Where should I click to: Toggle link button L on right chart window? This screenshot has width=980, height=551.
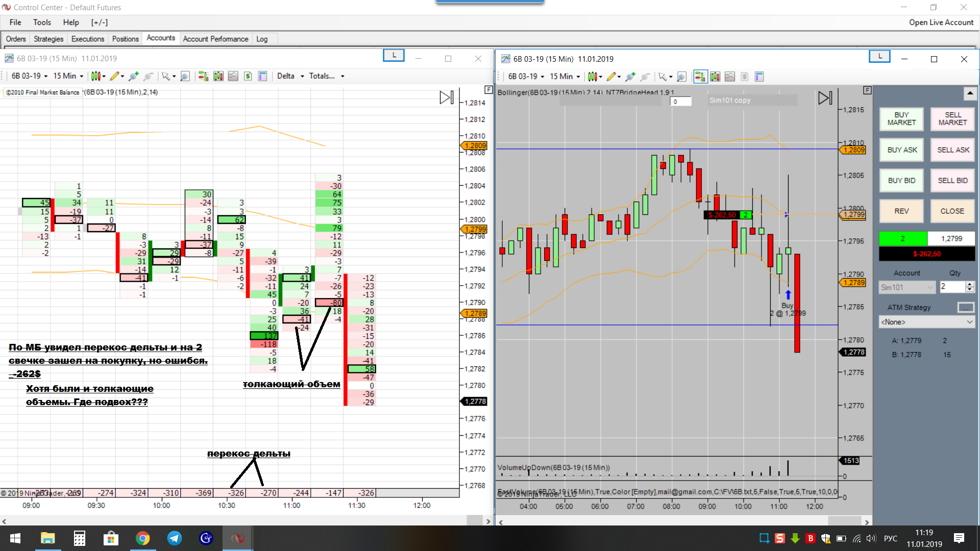coord(879,56)
